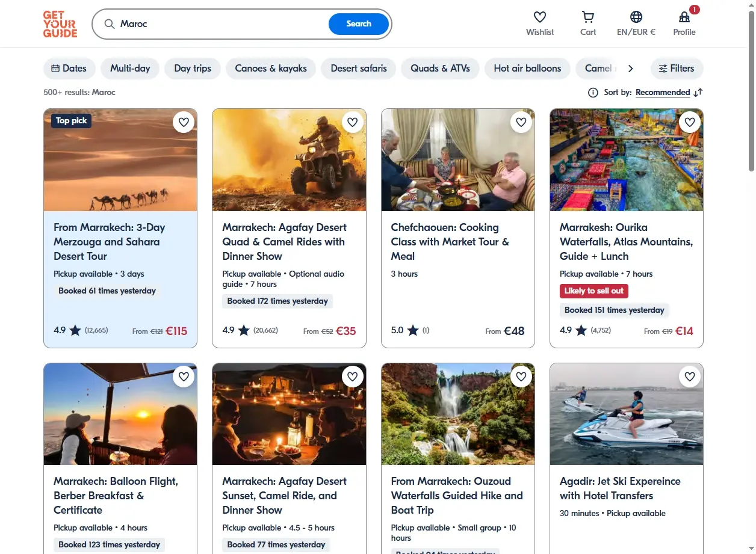Open Agadir Jet Ski Expereince title
This screenshot has height=554, width=756.
pyautogui.click(x=620, y=488)
